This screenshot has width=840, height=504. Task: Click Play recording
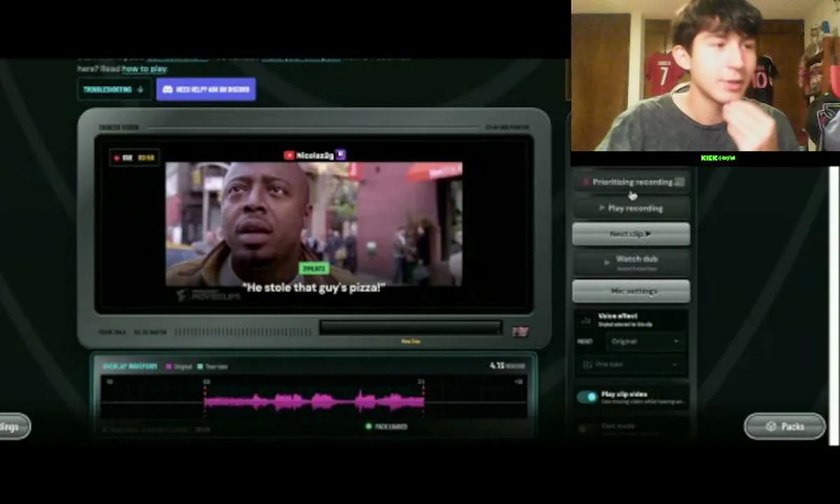click(631, 208)
